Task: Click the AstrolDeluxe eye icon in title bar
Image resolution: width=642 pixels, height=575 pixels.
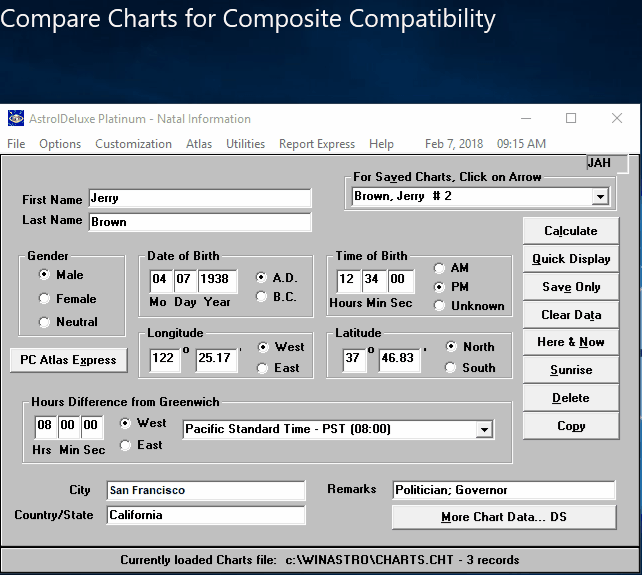Action: pos(15,118)
